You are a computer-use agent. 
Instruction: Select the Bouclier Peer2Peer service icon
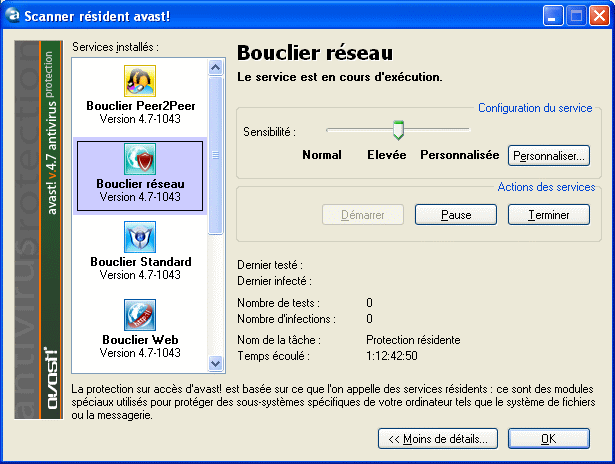140,81
